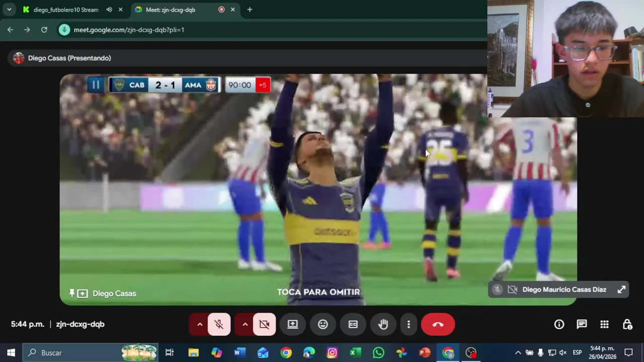This screenshot has width=644, height=362.
Task: Close the diego_futbolero10 Stream tab
Action: [120, 10]
